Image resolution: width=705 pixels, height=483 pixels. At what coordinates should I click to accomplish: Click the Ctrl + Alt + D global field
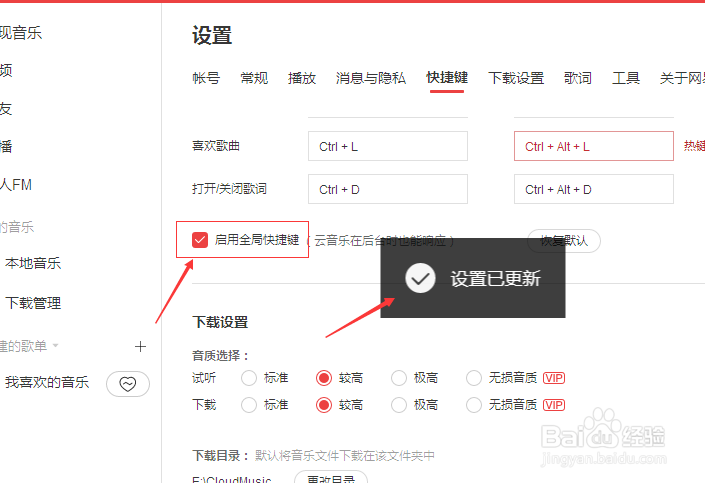coord(593,189)
